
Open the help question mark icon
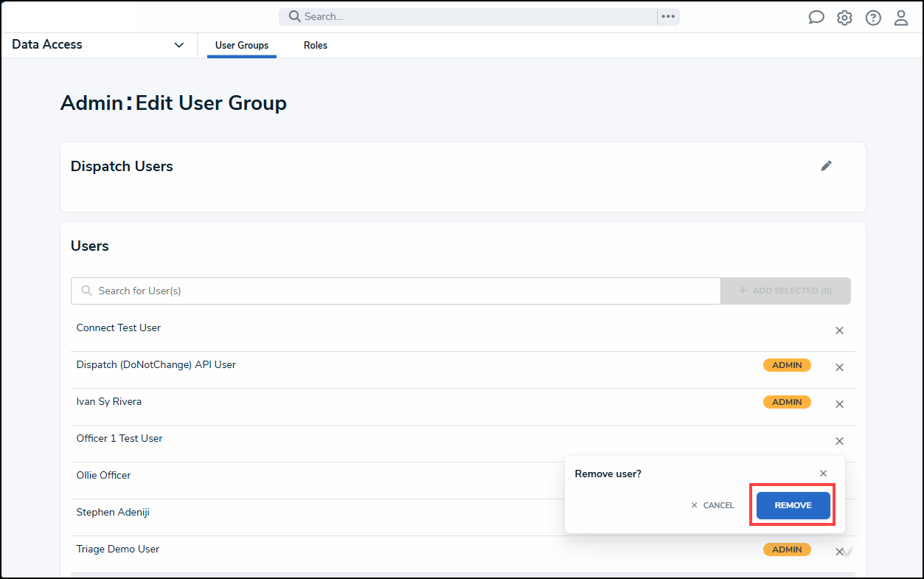873,18
